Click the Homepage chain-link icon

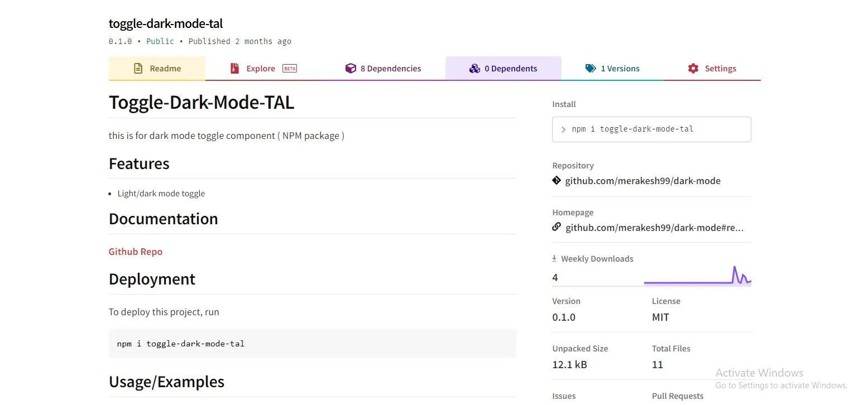click(556, 227)
